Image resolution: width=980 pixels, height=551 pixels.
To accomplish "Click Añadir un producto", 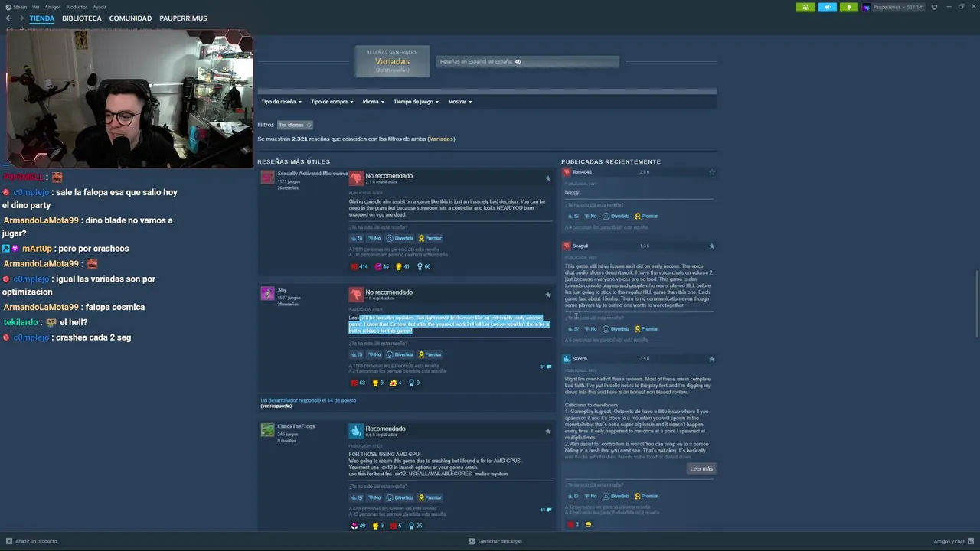I will tap(31, 541).
